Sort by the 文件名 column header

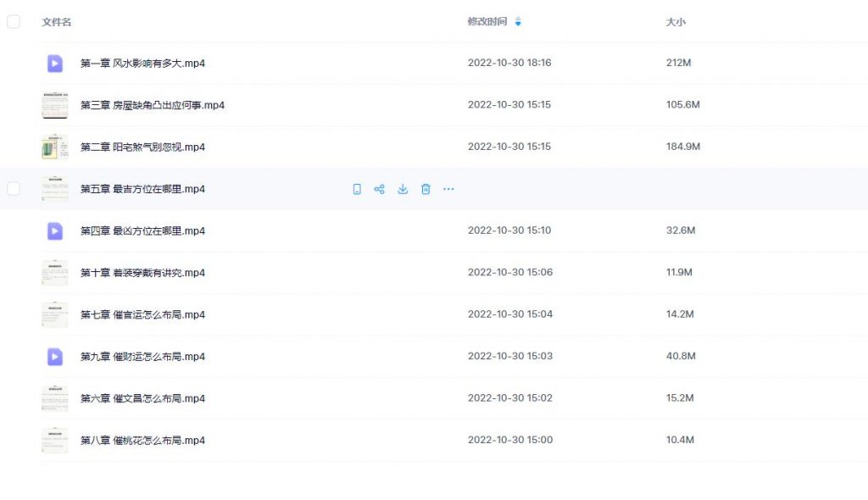(57, 22)
